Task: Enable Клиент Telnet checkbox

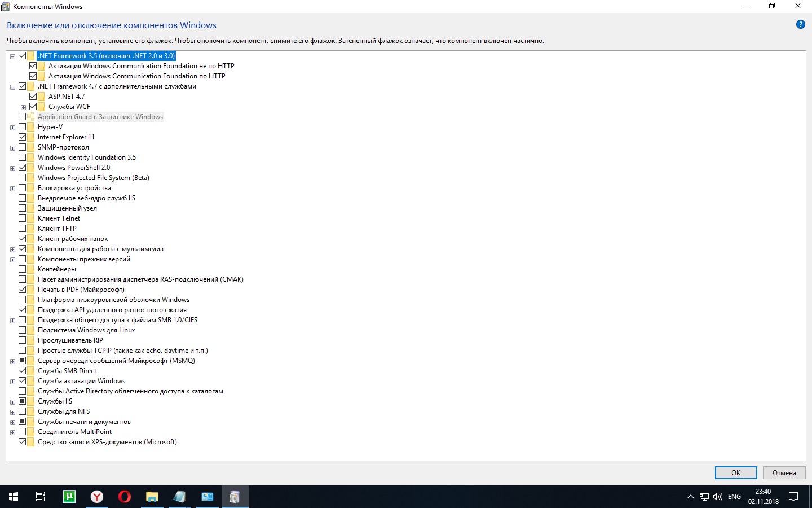Action: pos(23,218)
